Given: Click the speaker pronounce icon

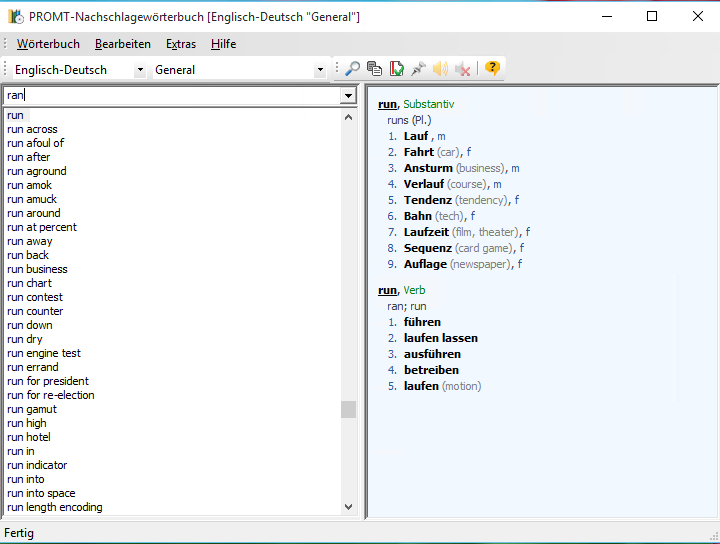Looking at the screenshot, I should [440, 69].
